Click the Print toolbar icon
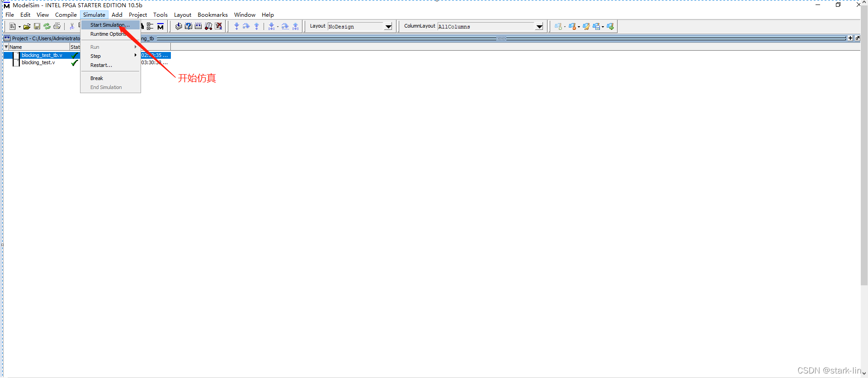Image resolution: width=868 pixels, height=378 pixels. pyautogui.click(x=57, y=26)
